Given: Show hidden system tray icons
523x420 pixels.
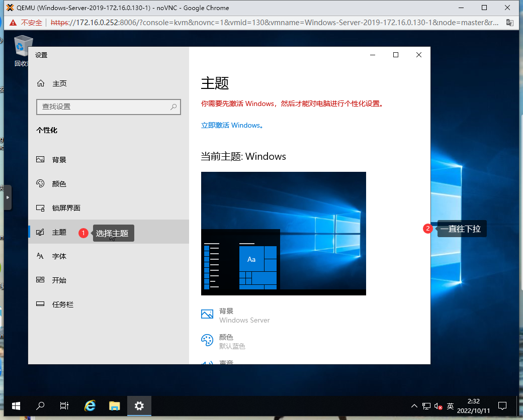Looking at the screenshot, I should pos(414,406).
